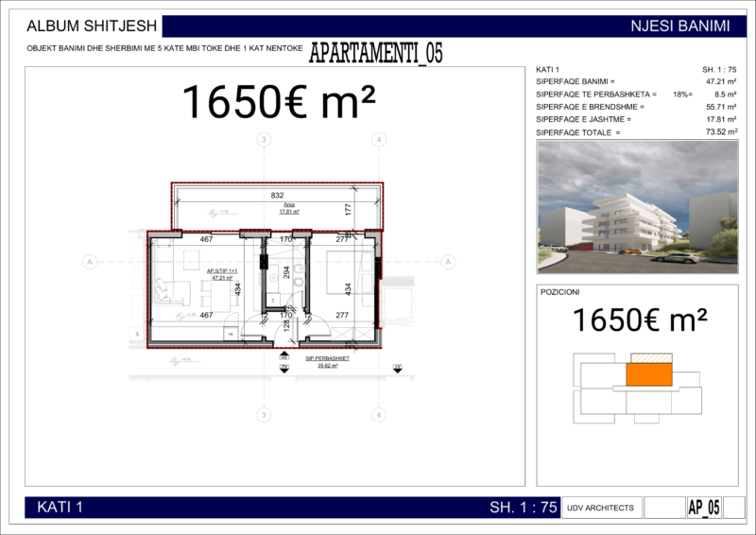Click the Area 17.81 m² balcony label
Image resolution: width=756 pixels, height=535 pixels.
pyautogui.click(x=289, y=208)
